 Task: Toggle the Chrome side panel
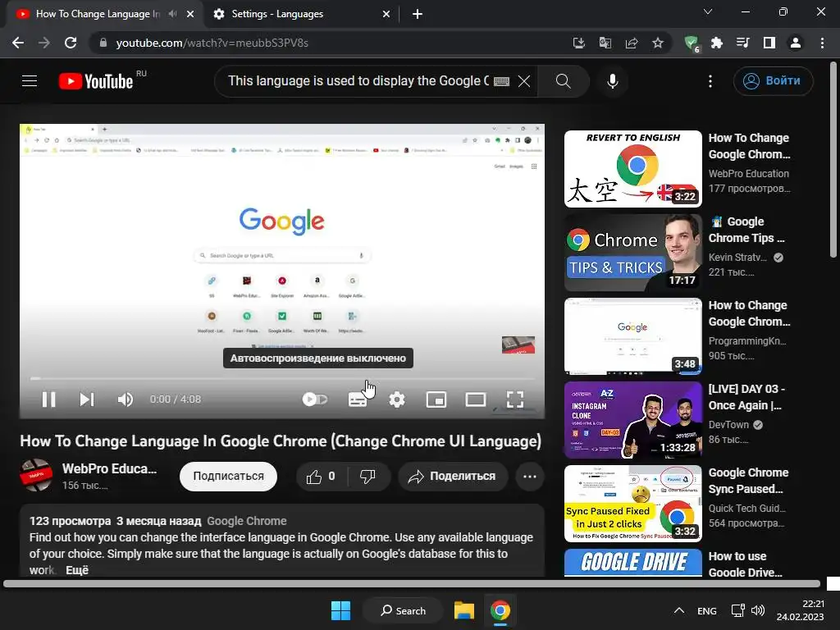(x=769, y=43)
